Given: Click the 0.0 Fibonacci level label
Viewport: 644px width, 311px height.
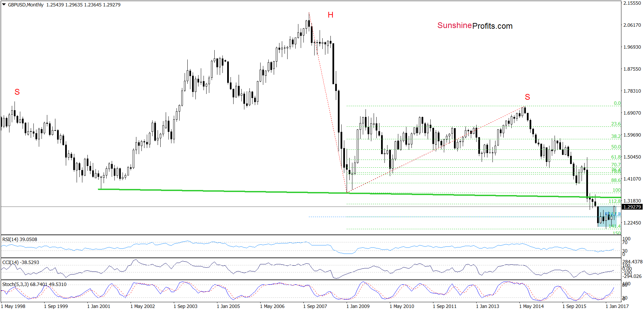Looking at the screenshot, I should point(617,103).
